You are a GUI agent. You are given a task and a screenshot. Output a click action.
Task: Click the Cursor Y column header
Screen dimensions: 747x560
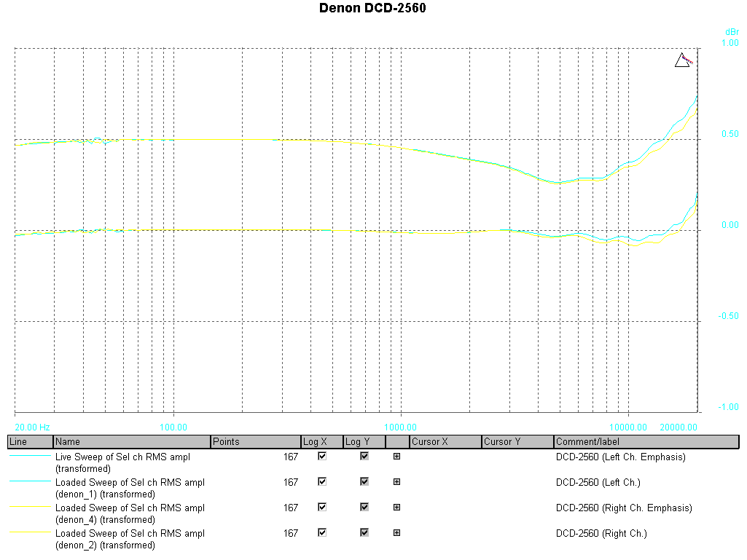518,441
